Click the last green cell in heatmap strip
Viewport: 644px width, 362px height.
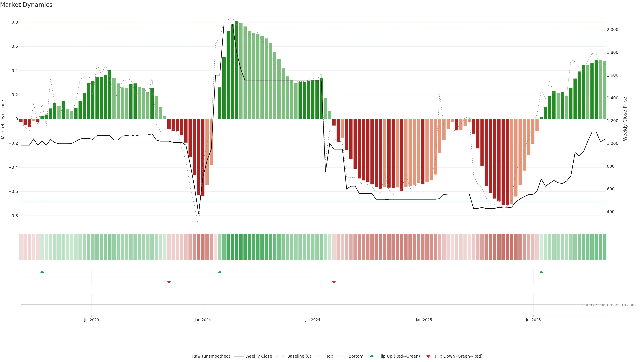tap(604, 247)
